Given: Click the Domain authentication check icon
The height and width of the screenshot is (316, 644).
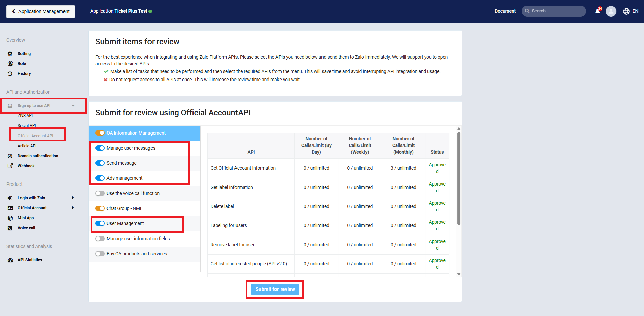Looking at the screenshot, I should (10, 156).
